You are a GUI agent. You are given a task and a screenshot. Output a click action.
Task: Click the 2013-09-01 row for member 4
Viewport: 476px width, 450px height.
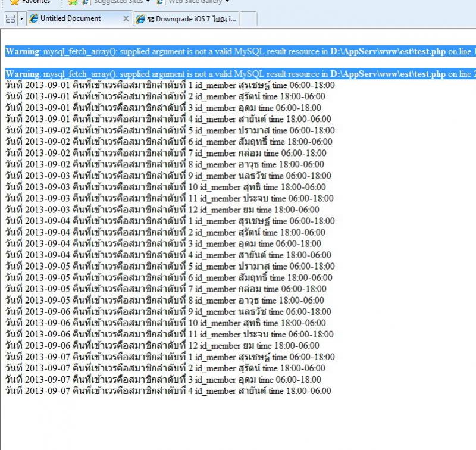pos(168,119)
